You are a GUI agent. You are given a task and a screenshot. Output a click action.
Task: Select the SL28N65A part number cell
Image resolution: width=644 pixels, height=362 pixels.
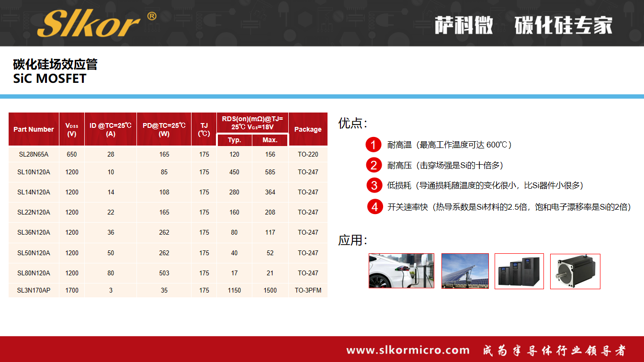coord(34,154)
